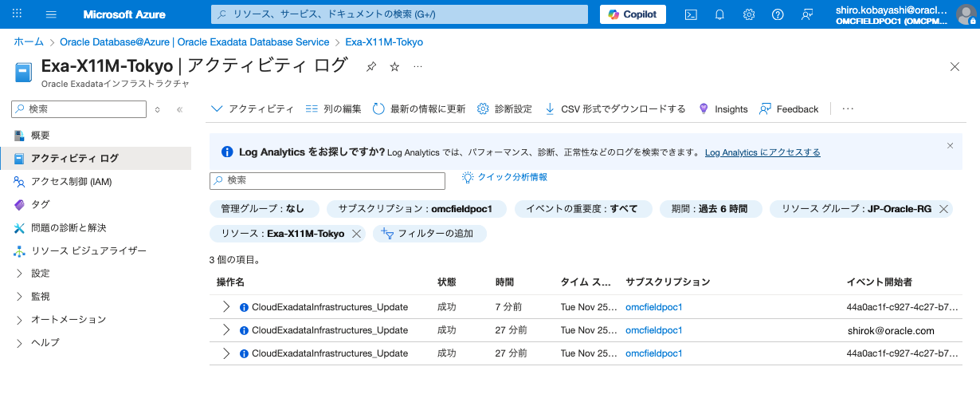
Task: Click CSV 形式でダウンロードする
Action: (615, 109)
